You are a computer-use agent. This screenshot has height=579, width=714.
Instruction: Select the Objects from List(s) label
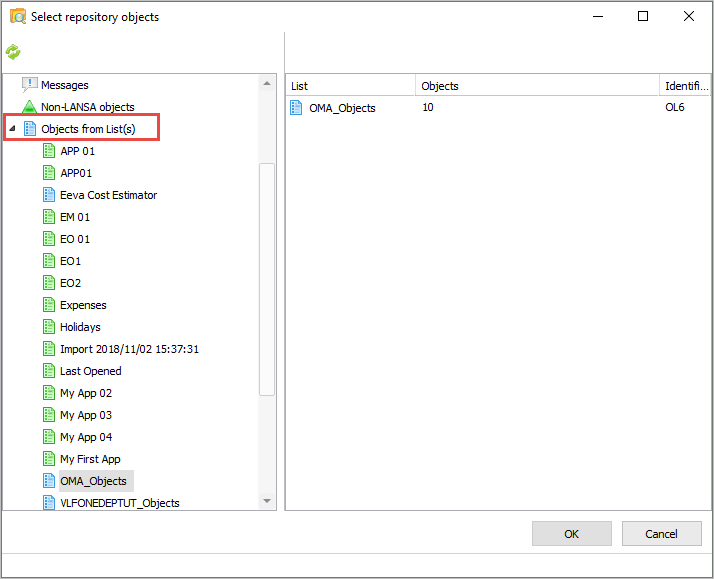point(88,129)
